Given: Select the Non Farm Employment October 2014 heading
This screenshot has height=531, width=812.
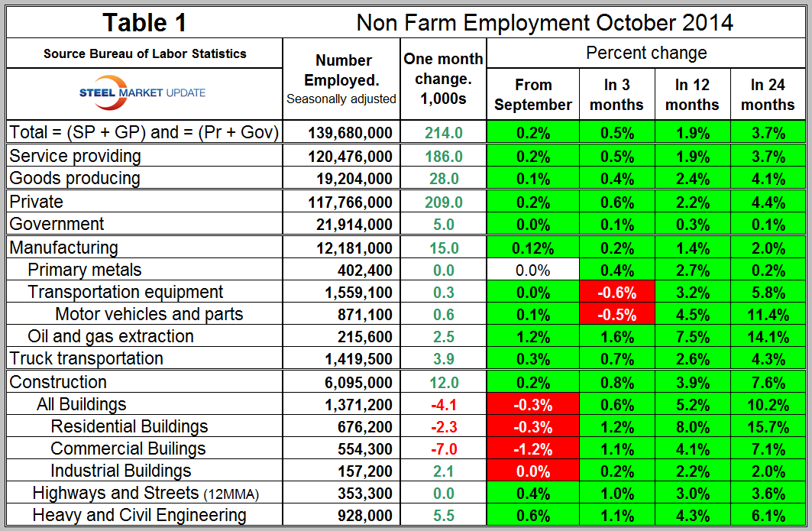Looking at the screenshot, I should 545,22.
